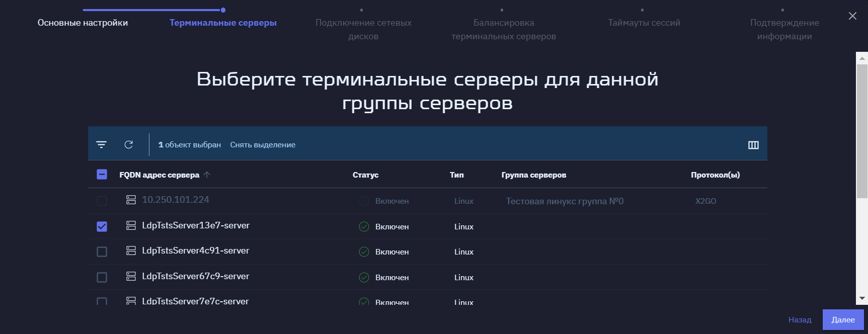Click status check icon for LdpTstsServer67c9-server
The width and height of the screenshot is (868, 334).
(x=364, y=277)
